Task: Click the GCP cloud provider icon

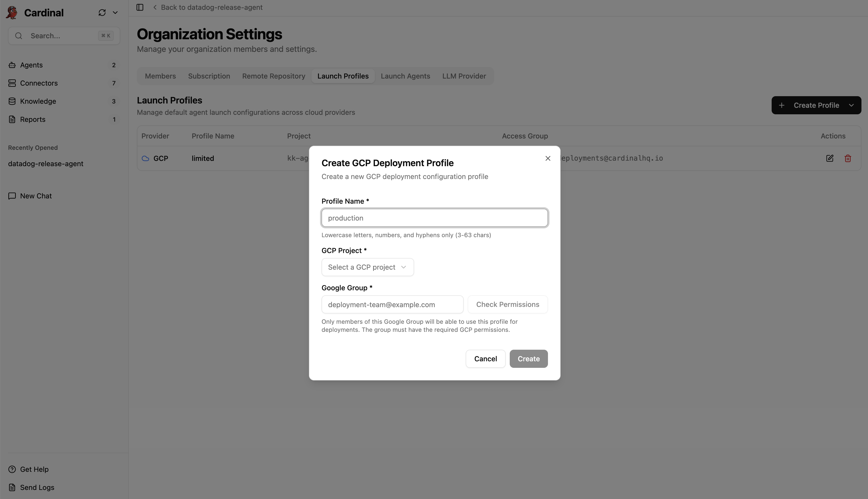Action: point(145,158)
